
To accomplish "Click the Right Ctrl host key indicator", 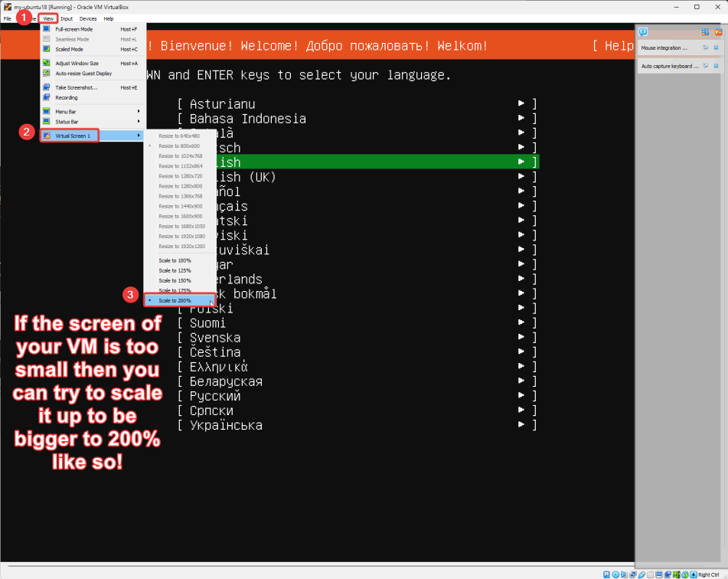I will 709,575.
